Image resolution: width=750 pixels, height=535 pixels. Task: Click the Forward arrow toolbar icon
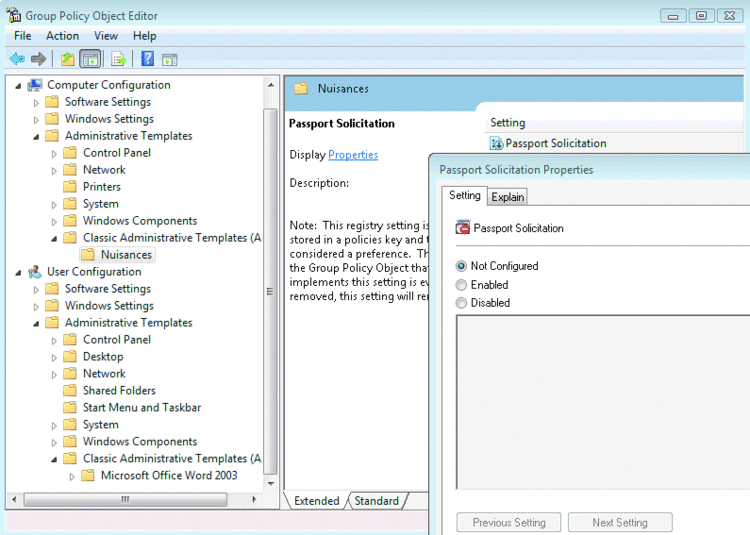coord(38,59)
